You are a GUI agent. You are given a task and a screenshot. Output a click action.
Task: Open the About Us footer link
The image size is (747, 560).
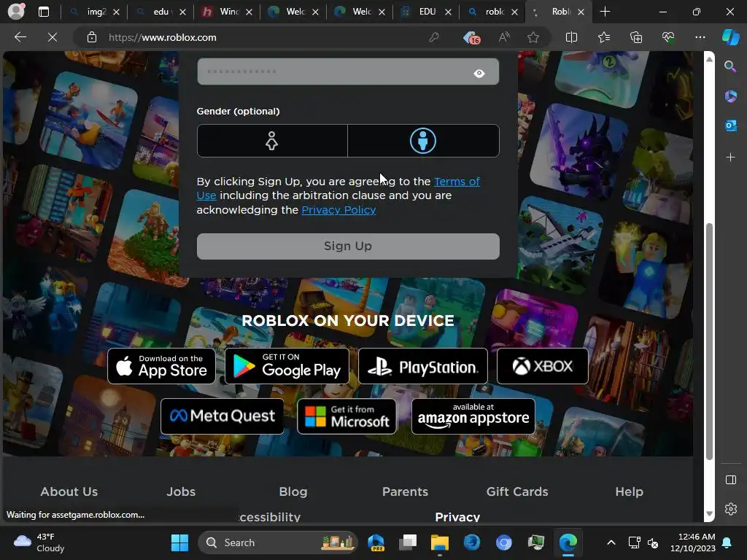[69, 491]
